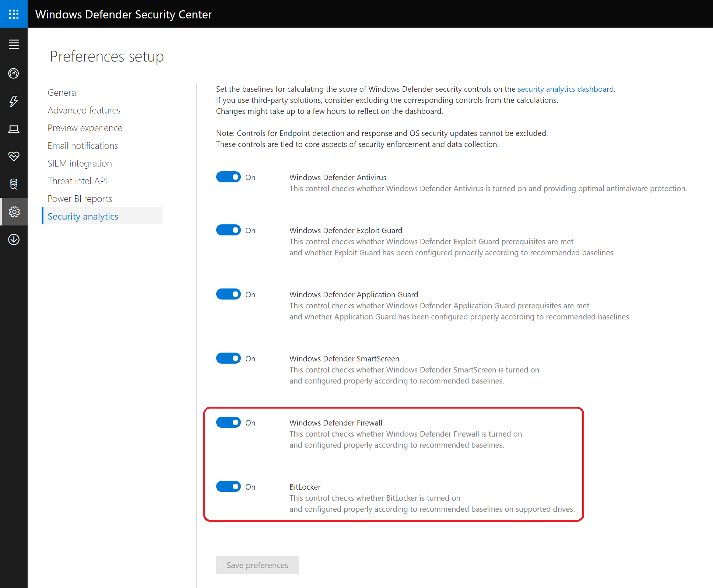Toggle the Windows Defender Firewall control

pyautogui.click(x=228, y=423)
